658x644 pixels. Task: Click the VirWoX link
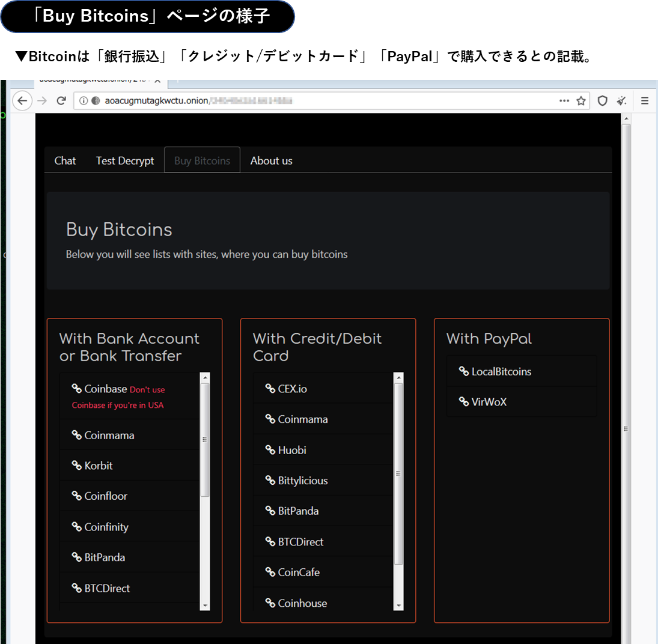489,402
